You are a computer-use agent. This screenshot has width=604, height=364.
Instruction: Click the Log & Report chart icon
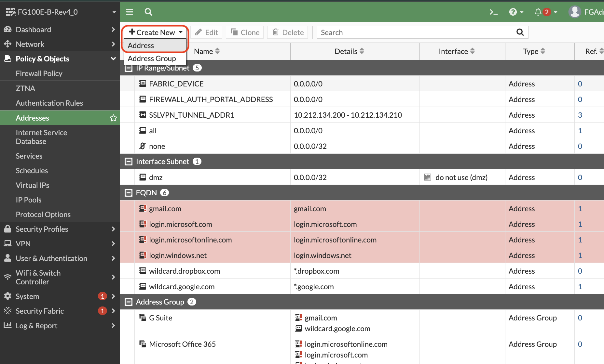[8, 325]
